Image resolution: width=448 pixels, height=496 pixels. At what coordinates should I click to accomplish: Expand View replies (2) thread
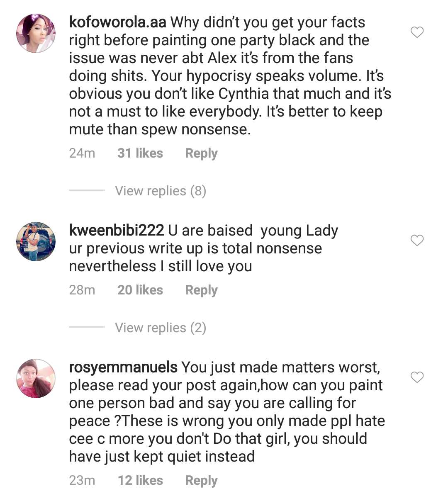pyautogui.click(x=161, y=328)
